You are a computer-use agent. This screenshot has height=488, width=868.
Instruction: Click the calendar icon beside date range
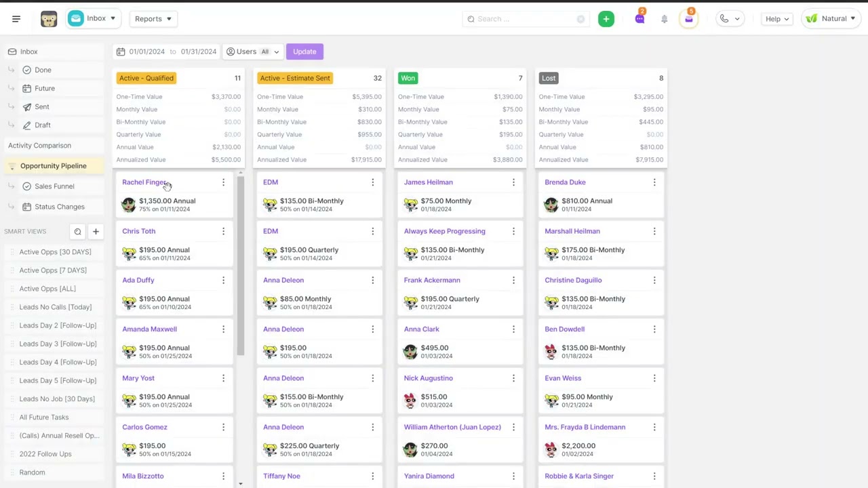[x=121, y=52]
